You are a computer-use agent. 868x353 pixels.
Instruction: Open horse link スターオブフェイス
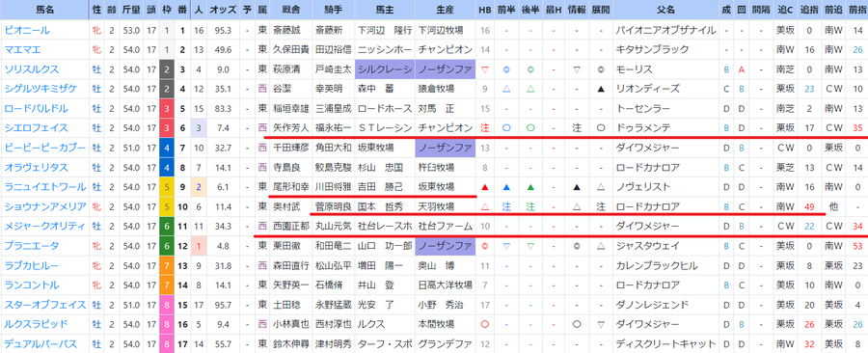click(45, 305)
